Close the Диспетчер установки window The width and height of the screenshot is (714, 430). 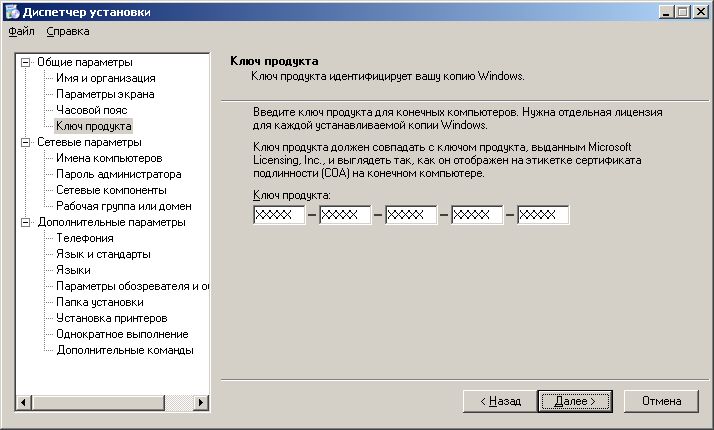click(x=701, y=12)
